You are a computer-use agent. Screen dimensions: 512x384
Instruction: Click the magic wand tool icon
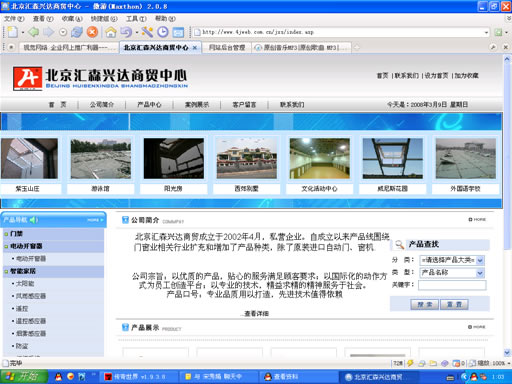click(147, 32)
